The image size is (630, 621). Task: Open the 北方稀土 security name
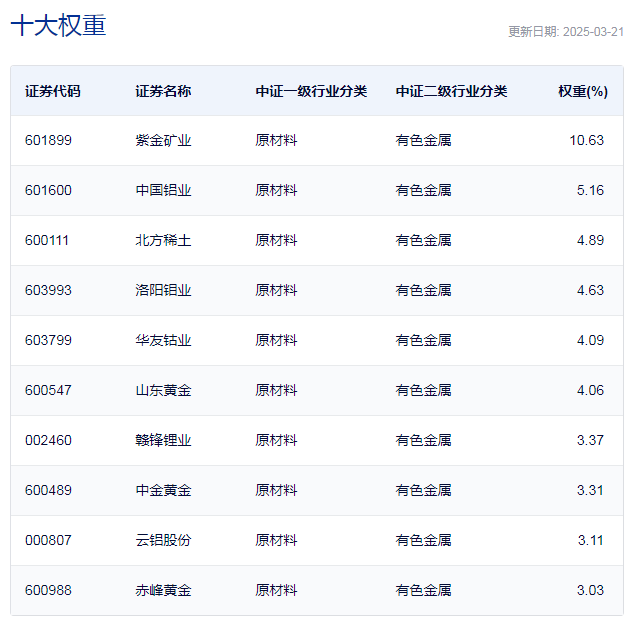pos(163,240)
